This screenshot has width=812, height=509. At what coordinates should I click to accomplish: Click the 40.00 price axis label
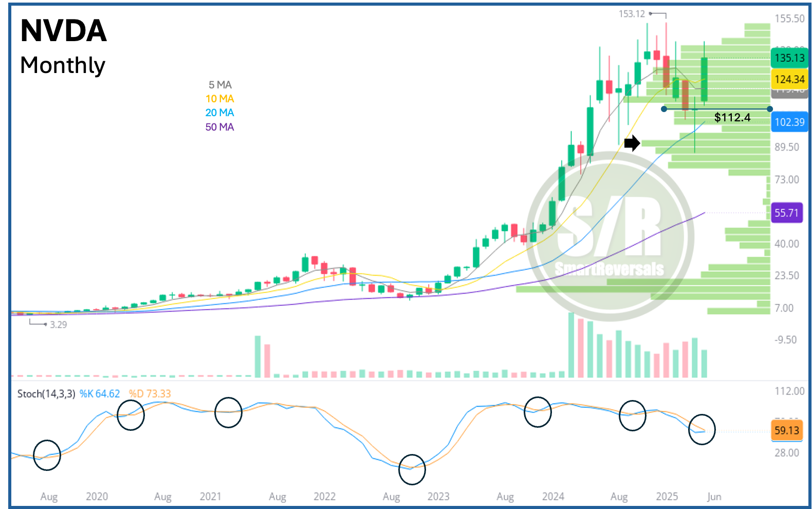coord(787,244)
